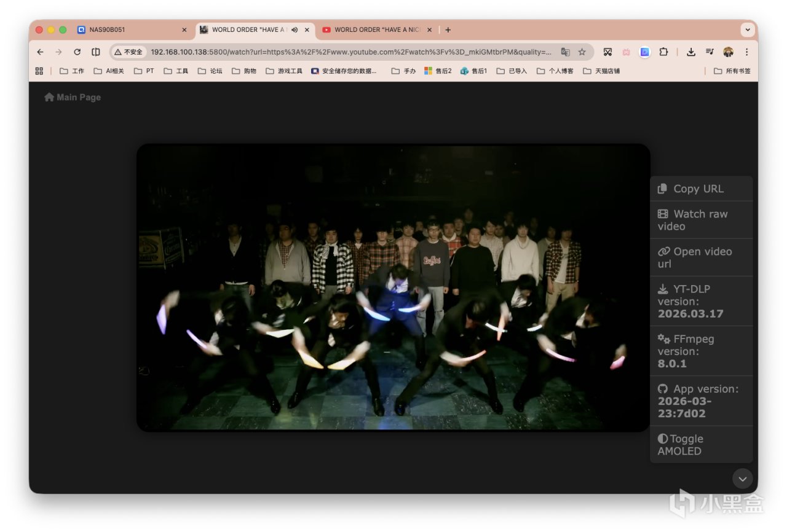
Task: Open the browser profile avatar
Action: coord(728,52)
